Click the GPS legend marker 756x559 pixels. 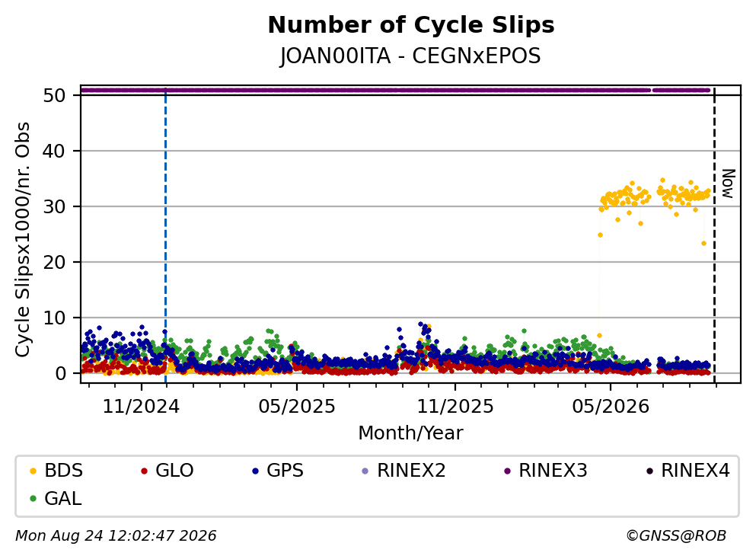pyautogui.click(x=255, y=471)
